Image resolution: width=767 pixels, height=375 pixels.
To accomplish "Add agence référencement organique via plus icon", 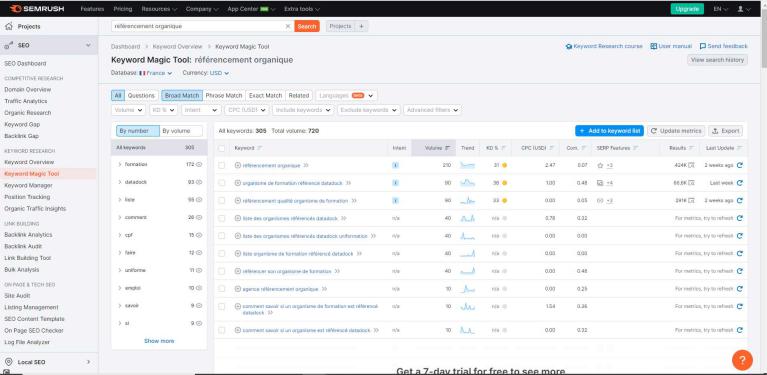I will [238, 289].
